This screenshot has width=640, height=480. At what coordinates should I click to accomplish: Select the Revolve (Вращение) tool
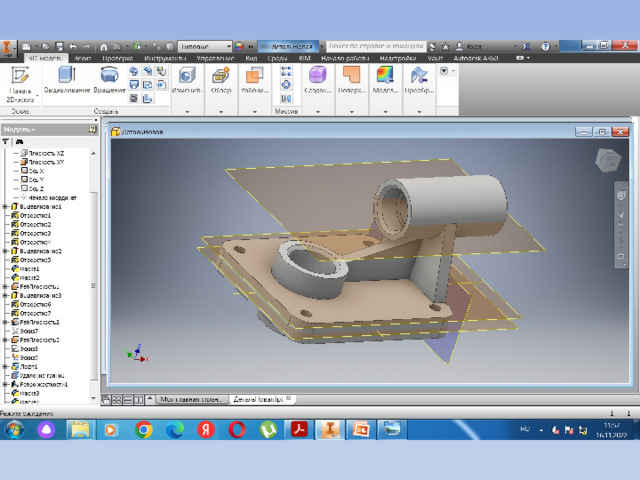pyautogui.click(x=109, y=80)
